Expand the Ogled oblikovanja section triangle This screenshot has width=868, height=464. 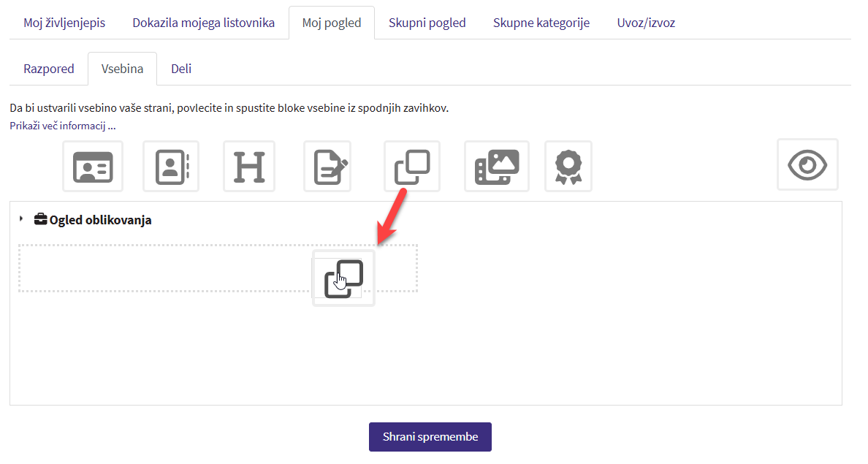coord(21,219)
